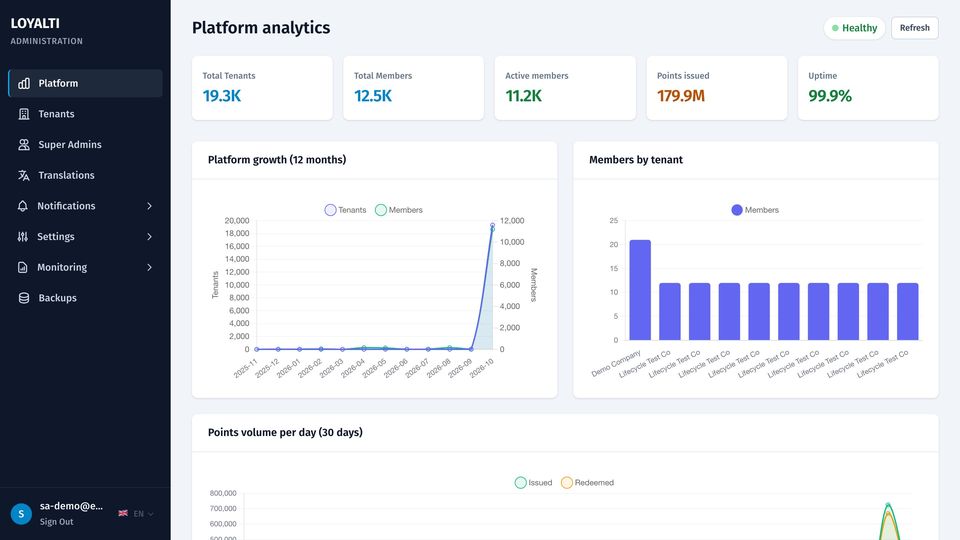Image resolution: width=960 pixels, height=540 pixels.
Task: Toggle Members series in growth chart legend
Action: pyautogui.click(x=399, y=210)
